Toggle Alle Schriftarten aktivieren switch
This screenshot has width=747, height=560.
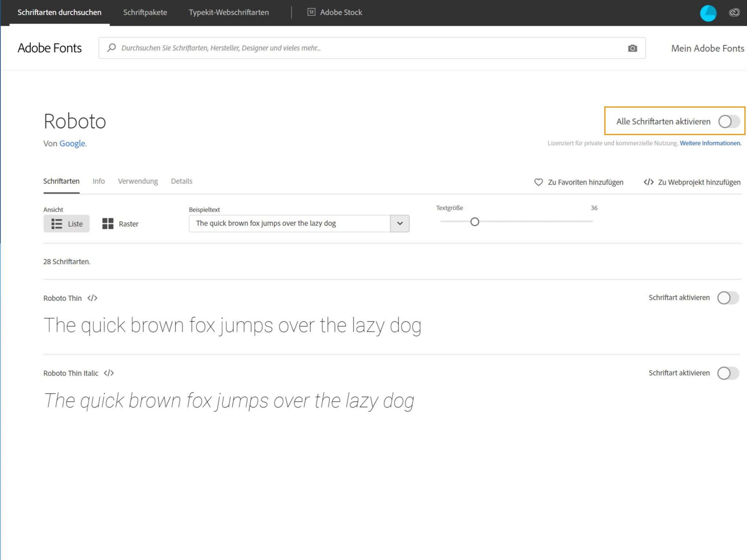(729, 121)
